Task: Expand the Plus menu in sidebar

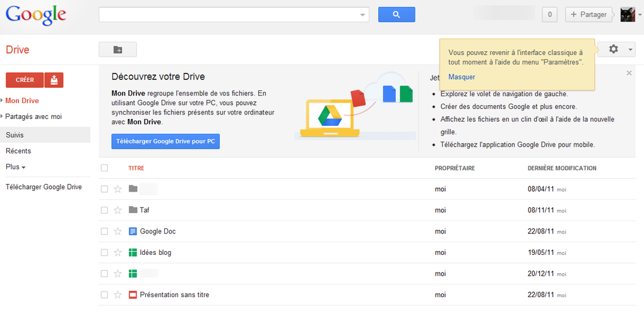Action: [16, 167]
